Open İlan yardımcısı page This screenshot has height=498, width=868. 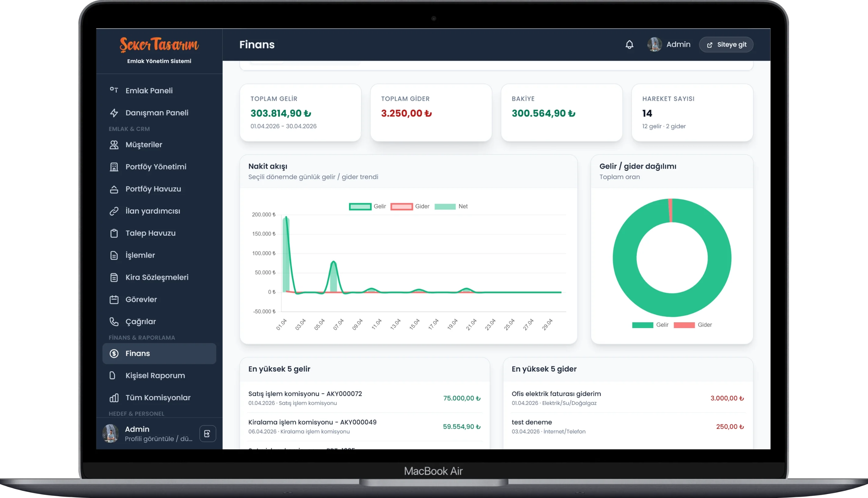(x=159, y=211)
